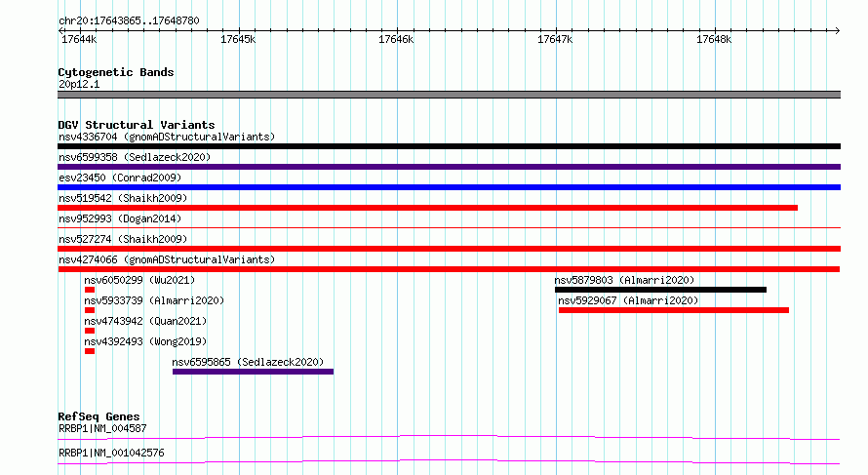The image size is (868, 475).
Task: Click the small red nsv5933739 variant block
Action: point(90,310)
